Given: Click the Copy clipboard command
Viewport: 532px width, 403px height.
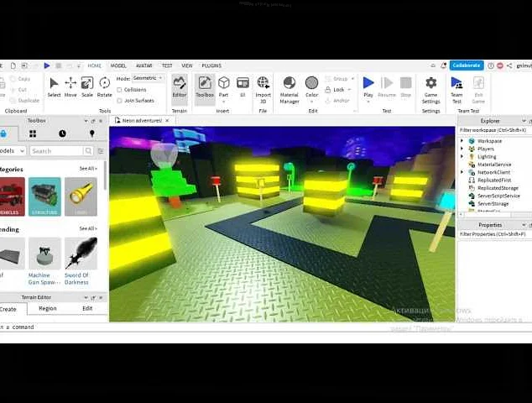Looking at the screenshot, I should tap(20, 79).
